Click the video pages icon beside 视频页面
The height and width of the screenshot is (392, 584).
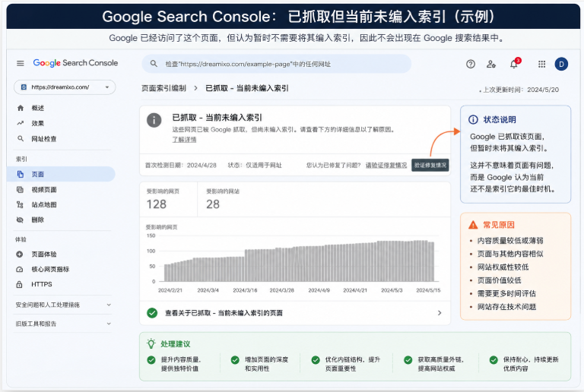(20, 190)
